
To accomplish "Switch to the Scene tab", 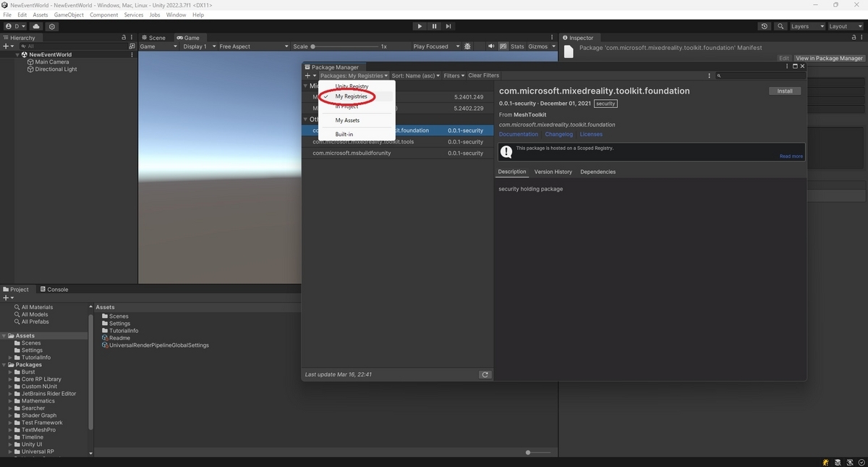I will tap(153, 38).
